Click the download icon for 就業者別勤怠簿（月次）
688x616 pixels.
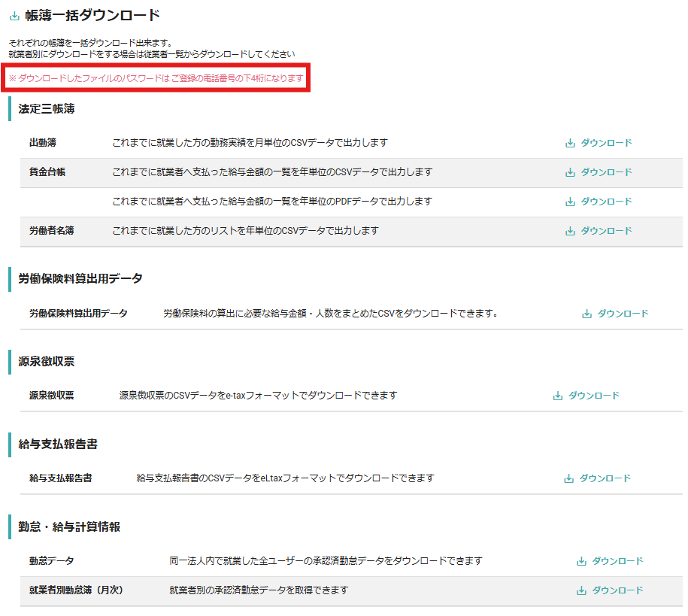pyautogui.click(x=581, y=590)
